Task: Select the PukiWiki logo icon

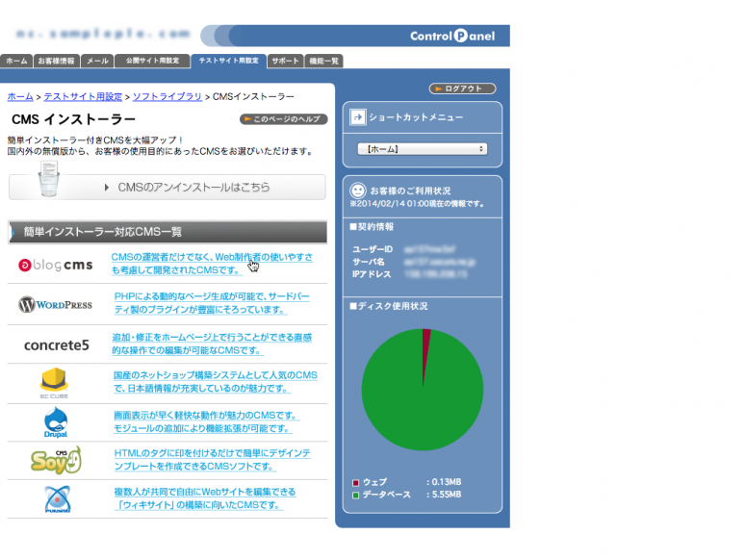Action: pyautogui.click(x=56, y=498)
